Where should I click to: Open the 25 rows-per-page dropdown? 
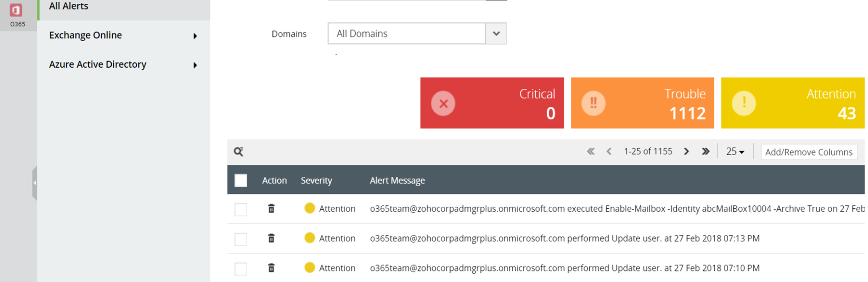[735, 152]
